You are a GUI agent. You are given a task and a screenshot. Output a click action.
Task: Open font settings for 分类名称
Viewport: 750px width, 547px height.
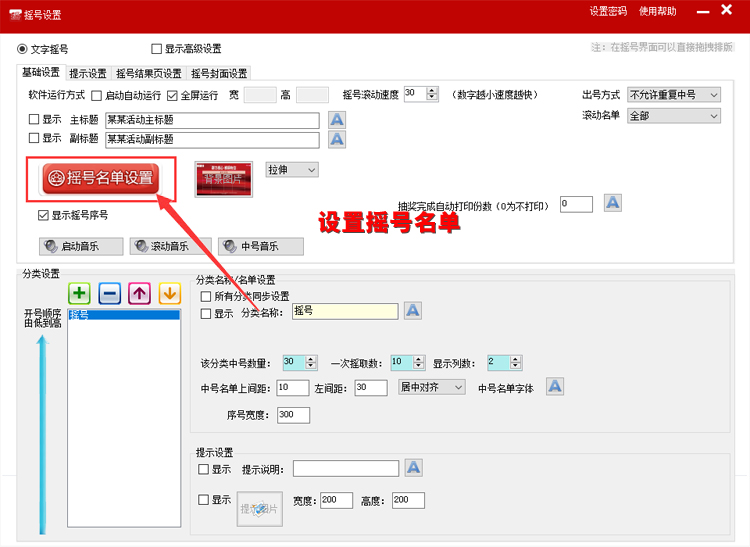(412, 312)
